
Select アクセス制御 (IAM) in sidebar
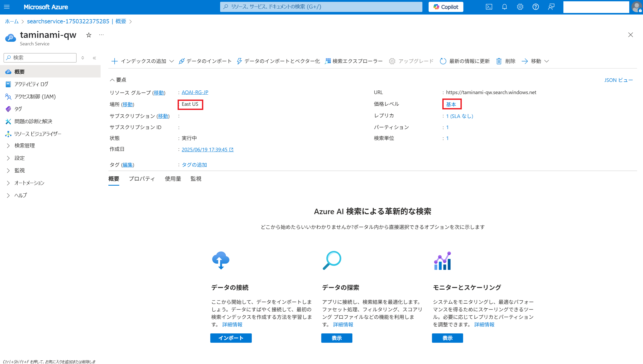[x=35, y=97]
